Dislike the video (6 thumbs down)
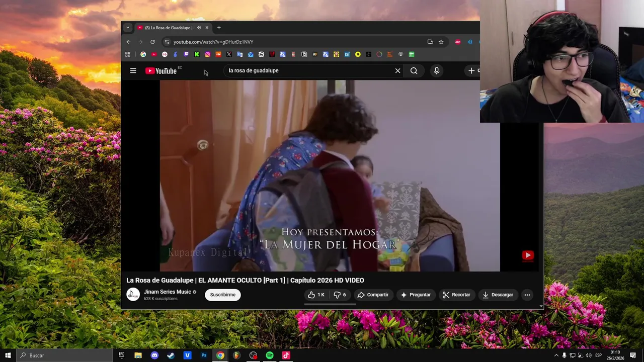This screenshot has width=644, height=362. 340,295
